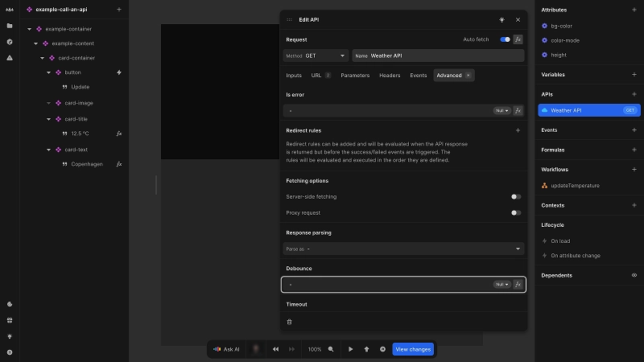The image size is (644, 362).
Task: Collapse card-container tree node
Action: coord(43,58)
